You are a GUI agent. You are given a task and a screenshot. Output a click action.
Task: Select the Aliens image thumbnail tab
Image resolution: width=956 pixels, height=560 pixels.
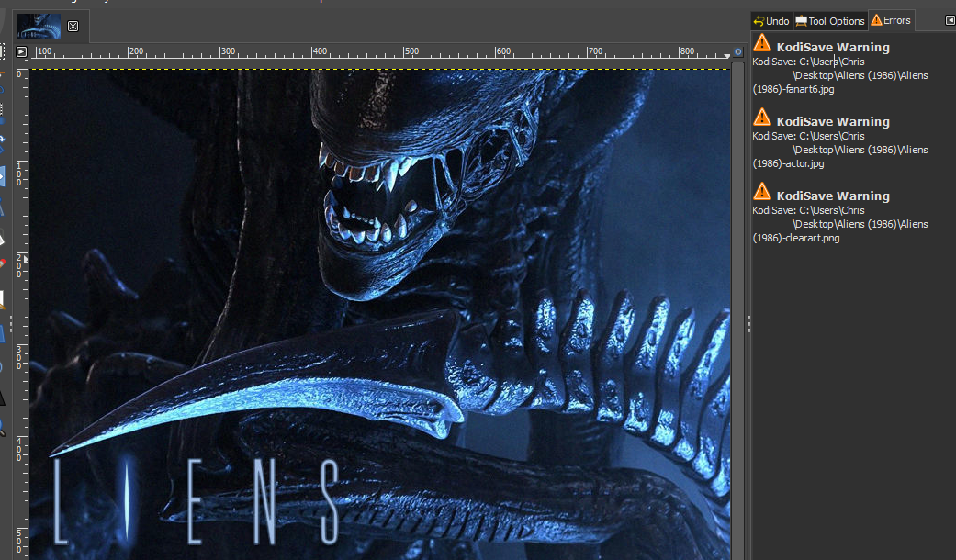tap(39, 27)
